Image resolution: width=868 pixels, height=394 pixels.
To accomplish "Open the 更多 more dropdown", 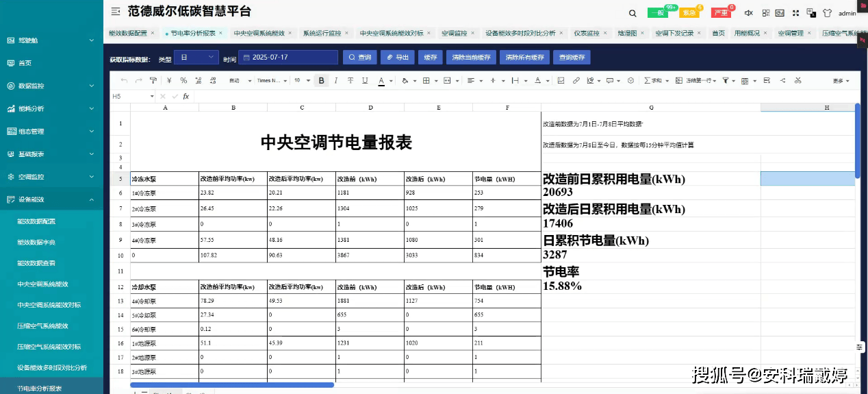I will (x=841, y=81).
